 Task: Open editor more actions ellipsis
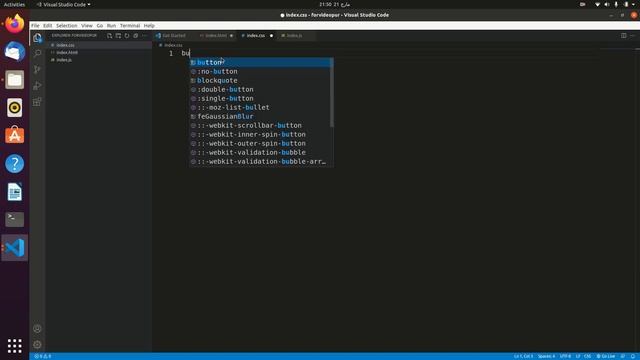633,36
